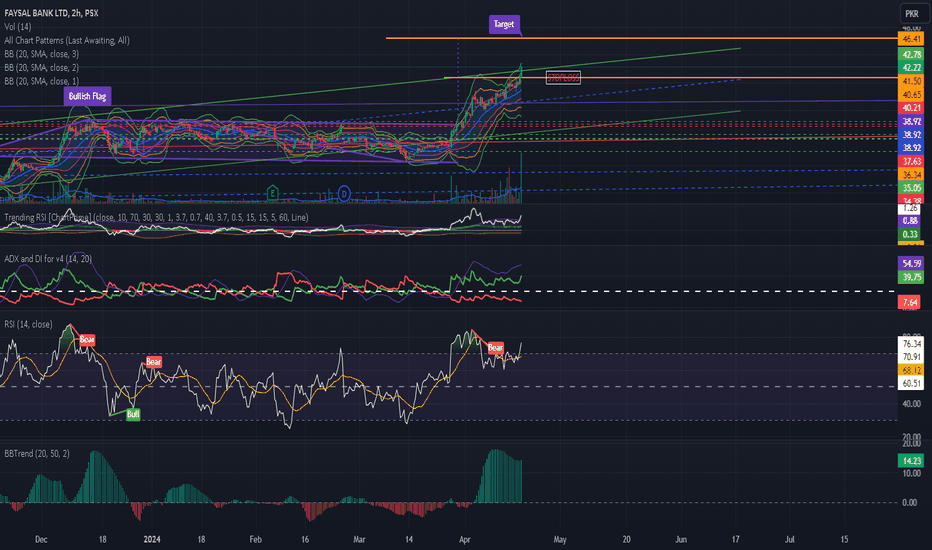Select the RSI (14, close) legend
This screenshot has height=550, width=932.
[28, 324]
